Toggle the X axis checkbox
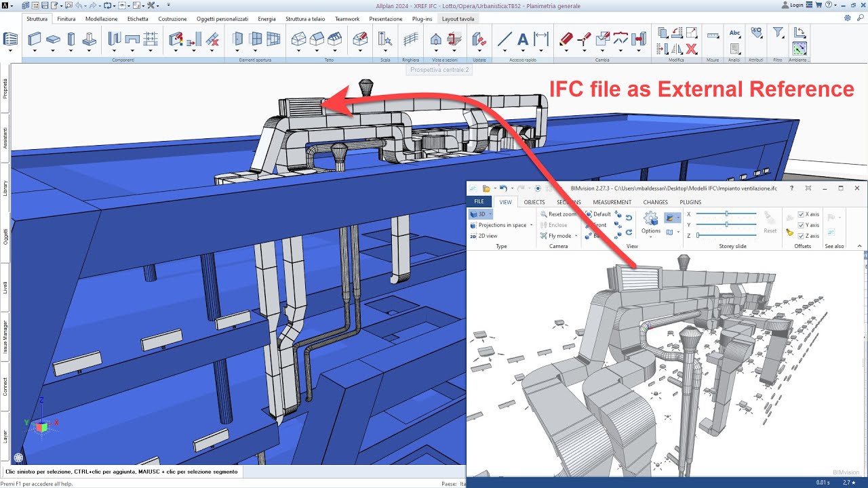 [x=801, y=214]
